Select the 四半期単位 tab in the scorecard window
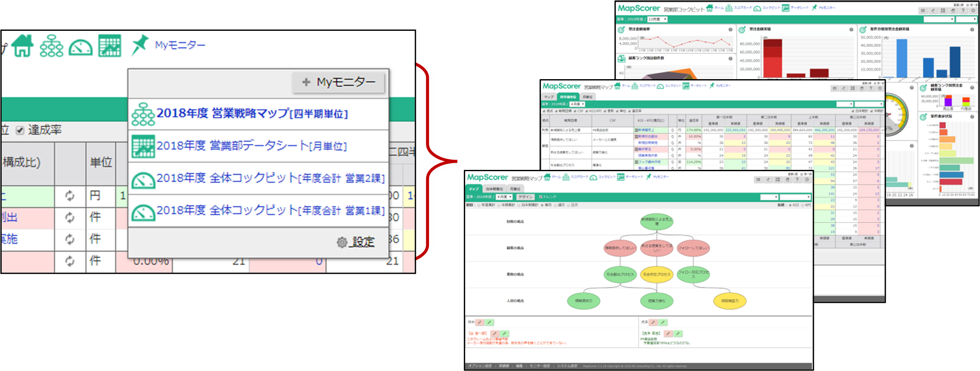This screenshot has width=980, height=371. click(568, 97)
